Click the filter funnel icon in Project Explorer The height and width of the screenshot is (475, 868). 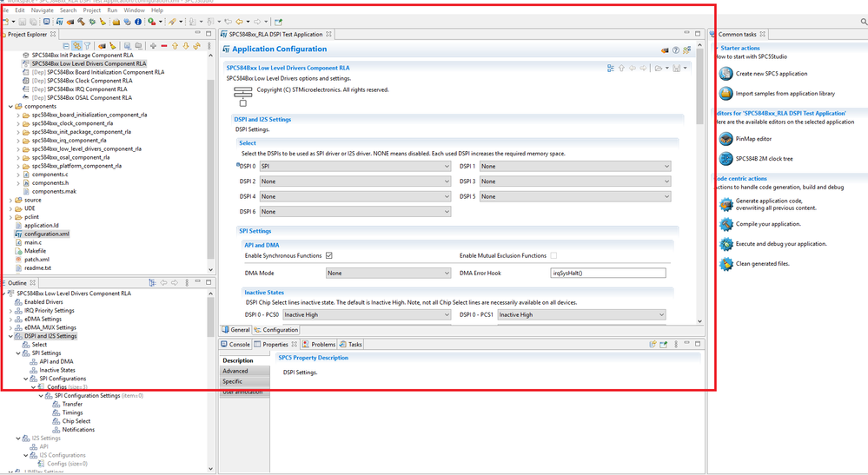87,46
